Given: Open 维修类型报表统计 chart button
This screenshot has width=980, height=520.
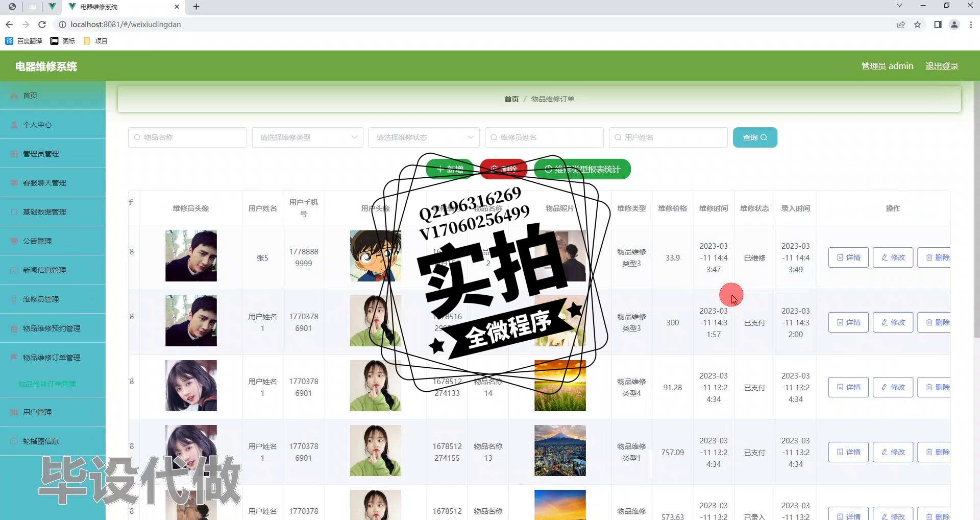Looking at the screenshot, I should (x=582, y=169).
